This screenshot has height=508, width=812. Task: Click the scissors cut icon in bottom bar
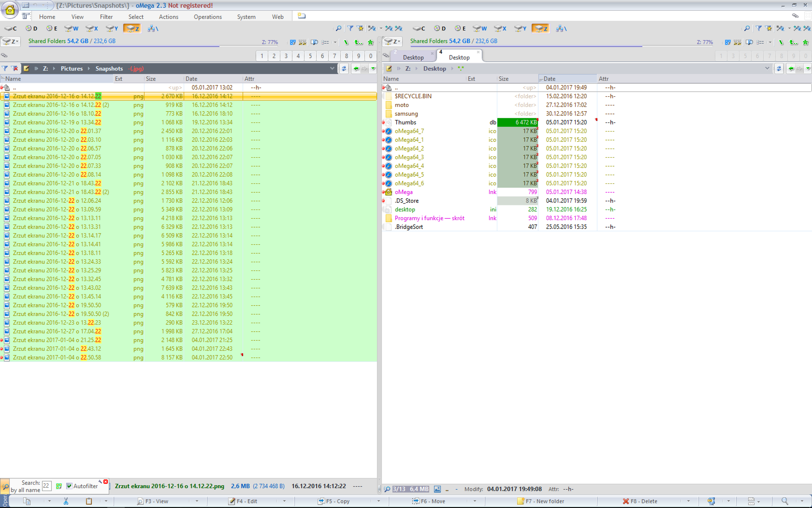66,501
